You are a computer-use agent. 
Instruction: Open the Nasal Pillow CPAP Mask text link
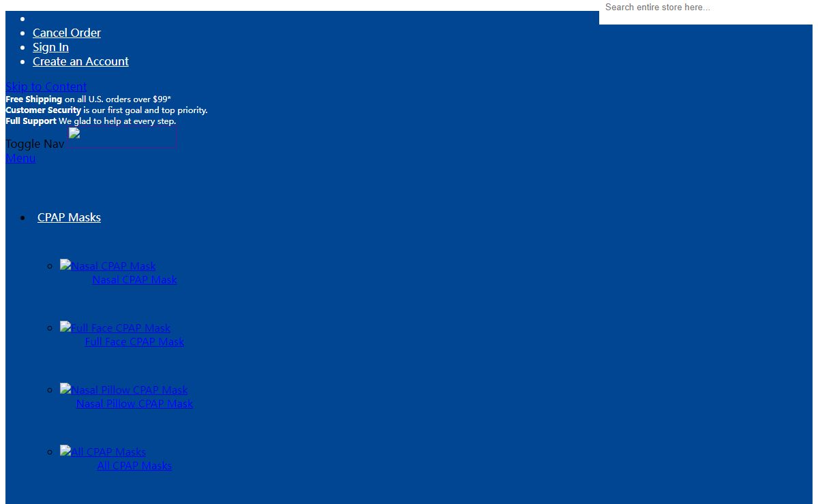click(x=134, y=404)
